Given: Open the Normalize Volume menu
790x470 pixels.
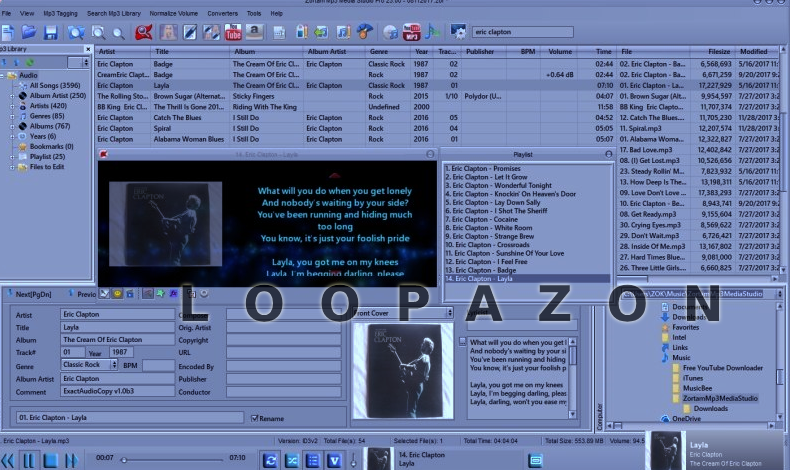Looking at the screenshot, I should point(174,14).
